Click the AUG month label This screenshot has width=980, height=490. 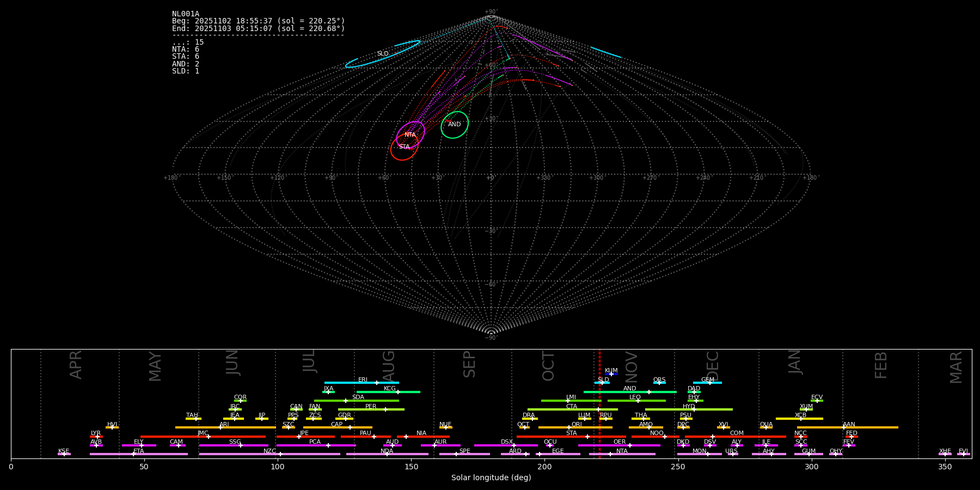[389, 366]
